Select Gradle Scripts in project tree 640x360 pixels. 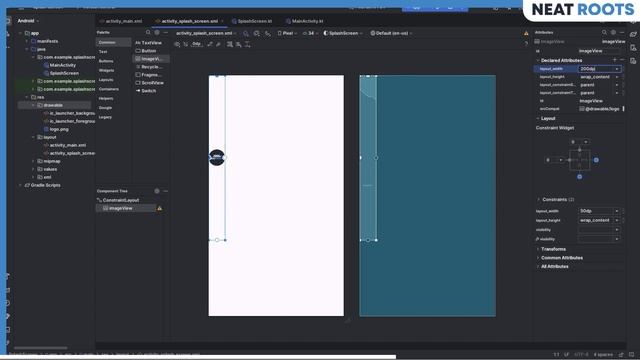42,185
